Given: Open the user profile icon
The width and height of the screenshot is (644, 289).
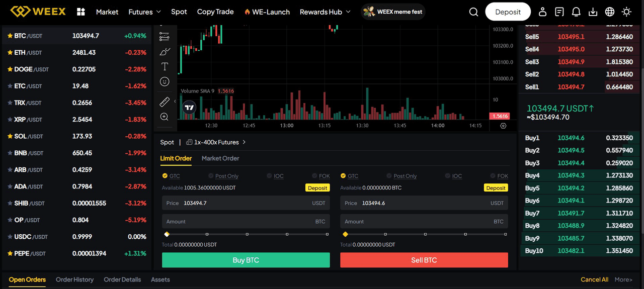Looking at the screenshot, I should (x=542, y=12).
